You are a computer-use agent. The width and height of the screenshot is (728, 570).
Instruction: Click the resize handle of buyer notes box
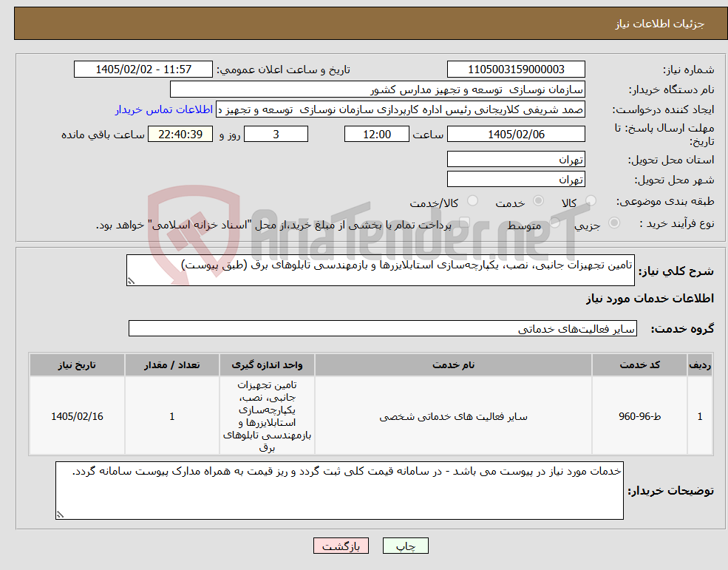60,515
